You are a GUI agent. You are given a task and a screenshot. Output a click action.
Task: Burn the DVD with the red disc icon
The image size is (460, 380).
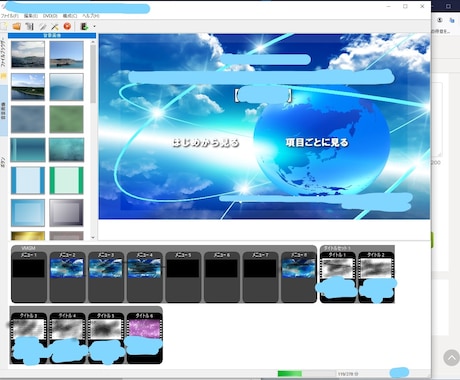(67, 26)
